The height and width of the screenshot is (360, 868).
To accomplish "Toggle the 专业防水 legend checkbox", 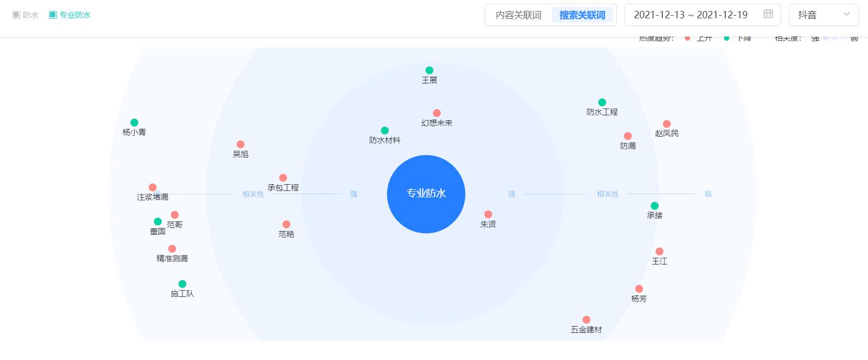I will (x=53, y=15).
